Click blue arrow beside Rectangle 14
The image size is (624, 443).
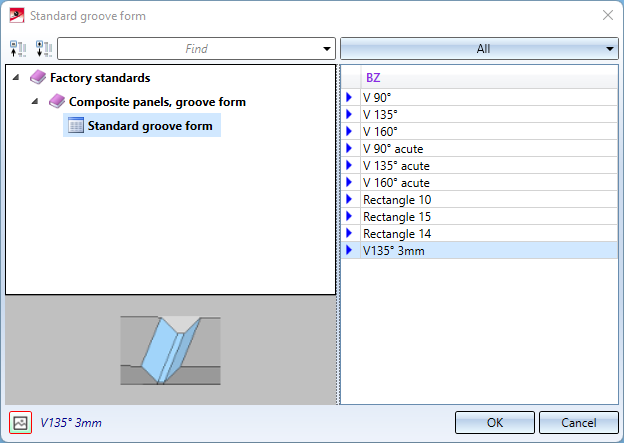349,233
